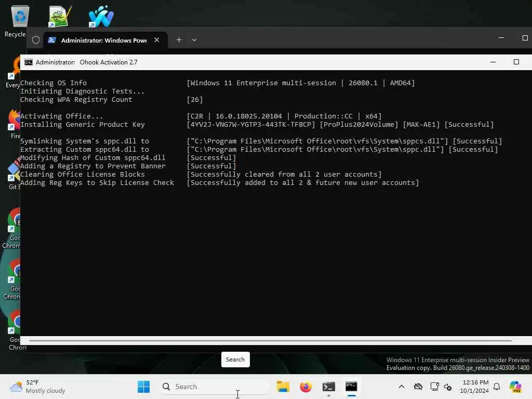This screenshot has height=399, width=532.
Task: Open the Windows Start menu
Action: click(x=143, y=387)
